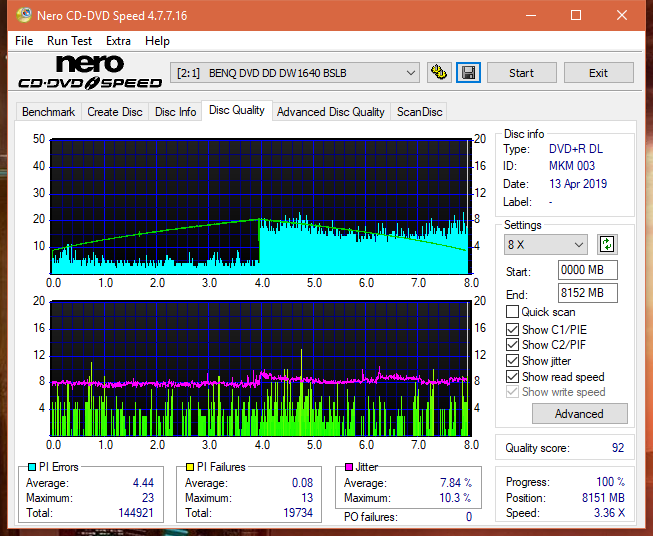Uncheck Show C2/PIF option
Screen dimensions: 653x536
click(x=512, y=345)
